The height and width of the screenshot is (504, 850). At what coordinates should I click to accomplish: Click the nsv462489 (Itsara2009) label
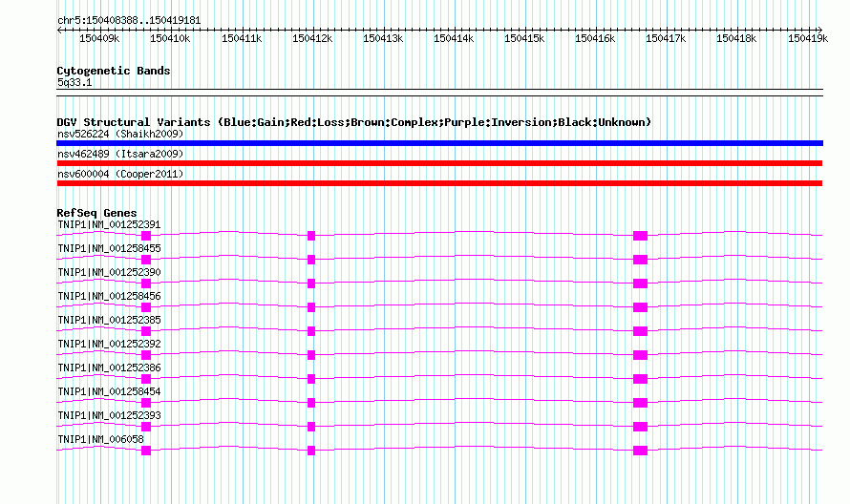click(x=120, y=154)
